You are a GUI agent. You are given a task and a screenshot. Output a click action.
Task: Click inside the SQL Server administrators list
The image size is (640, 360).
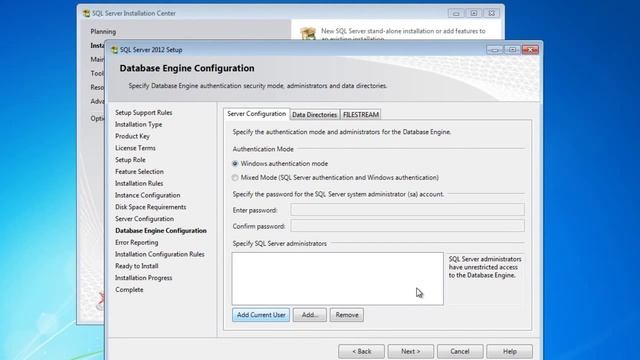pyautogui.click(x=338, y=278)
